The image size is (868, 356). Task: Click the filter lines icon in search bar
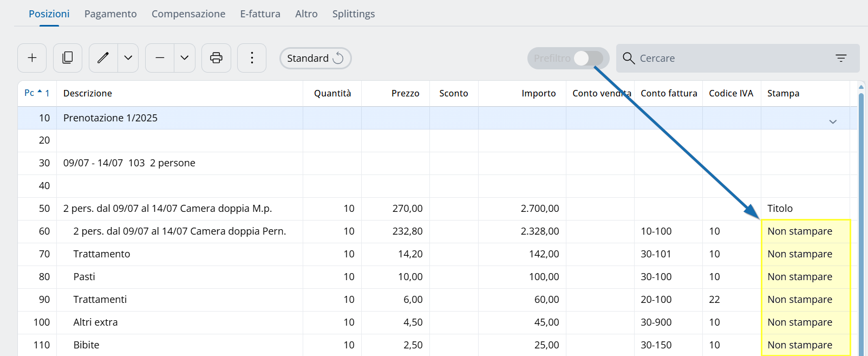click(840, 58)
